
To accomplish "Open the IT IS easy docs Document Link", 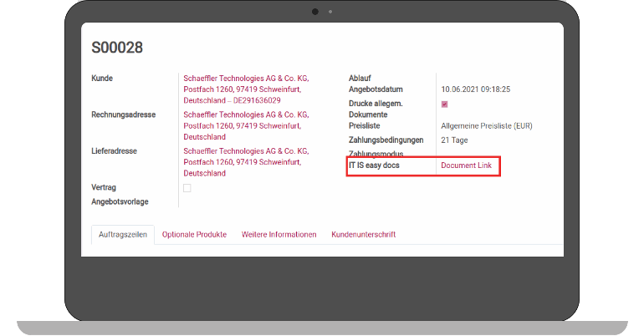I will point(466,166).
